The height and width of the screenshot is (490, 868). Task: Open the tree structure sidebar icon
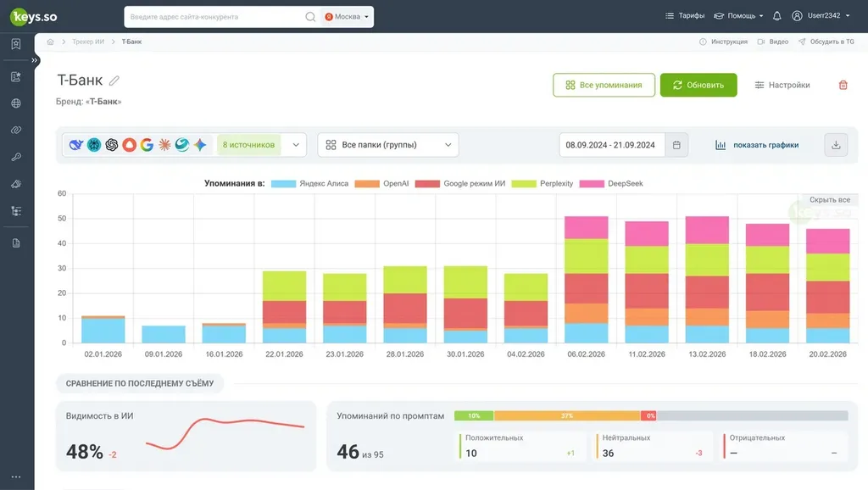[16, 211]
